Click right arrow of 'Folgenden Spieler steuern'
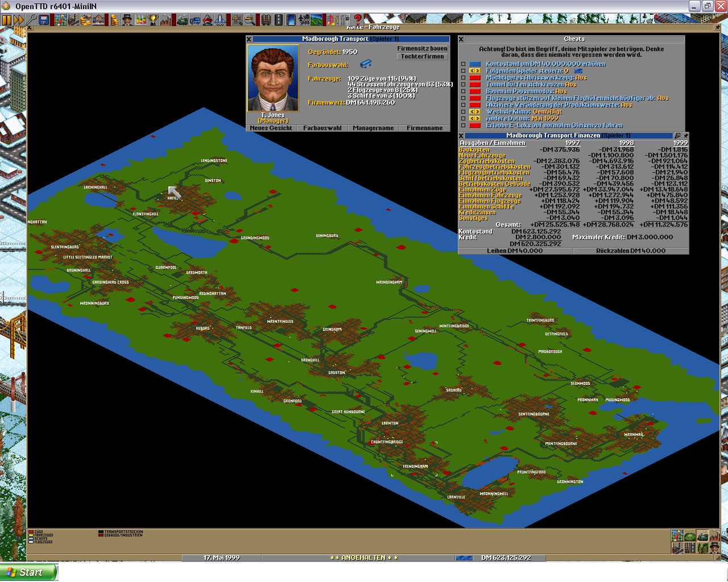This screenshot has width=728, height=582. [478, 71]
